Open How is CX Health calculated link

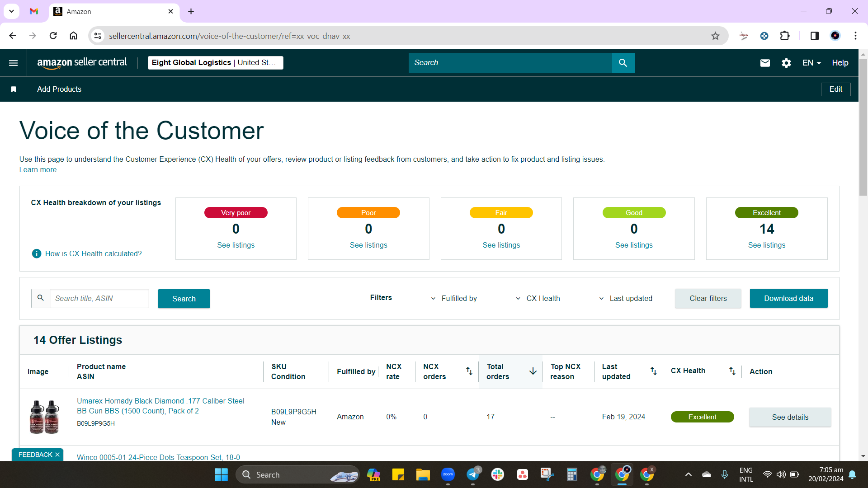[93, 253]
